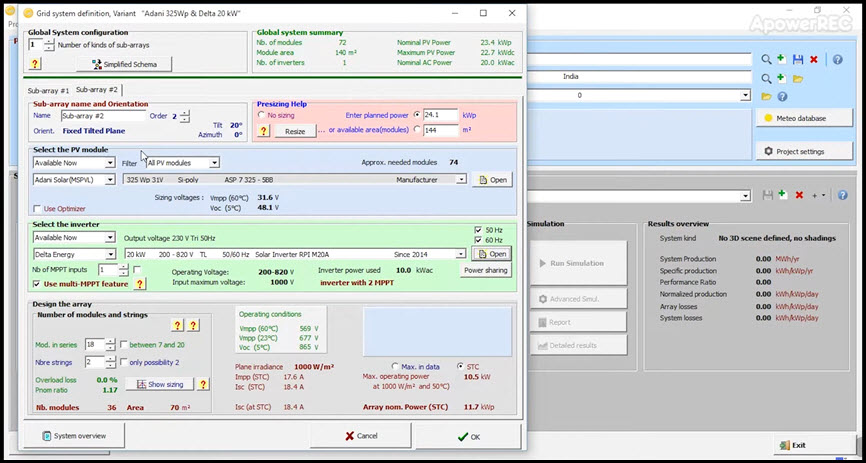Click help icon beside the 0 dropdown row
Image resolution: width=866 pixels, height=463 pixels.
click(782, 97)
